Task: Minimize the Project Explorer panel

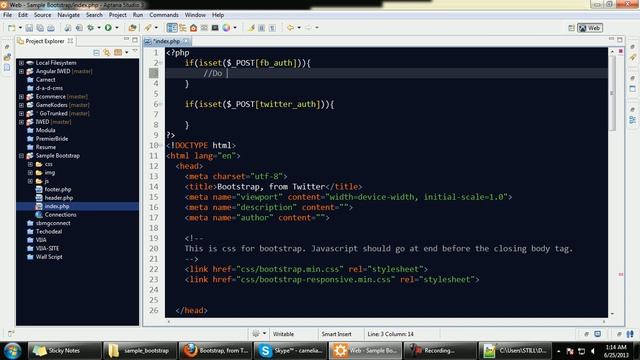Action: (x=127, y=39)
